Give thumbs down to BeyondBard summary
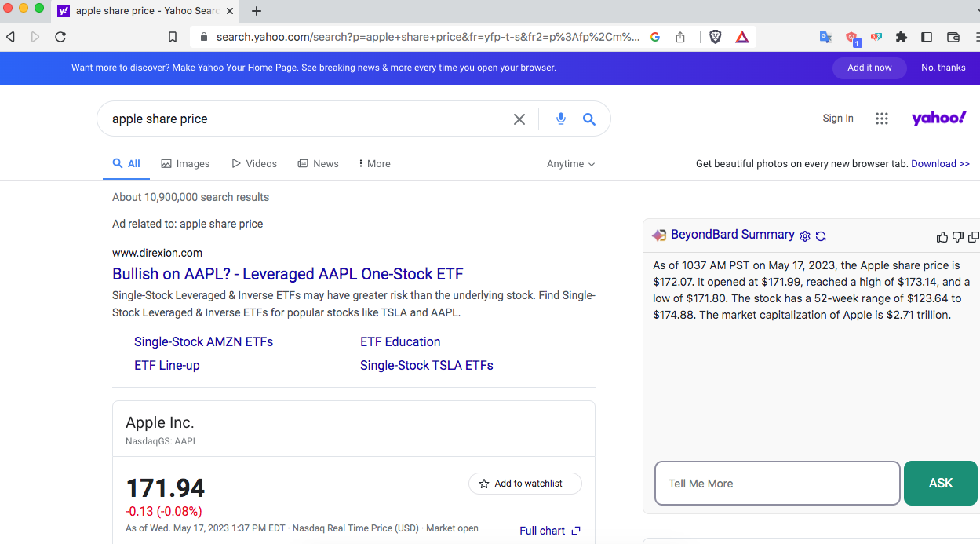Viewport: 980px width, 544px height. 957,237
